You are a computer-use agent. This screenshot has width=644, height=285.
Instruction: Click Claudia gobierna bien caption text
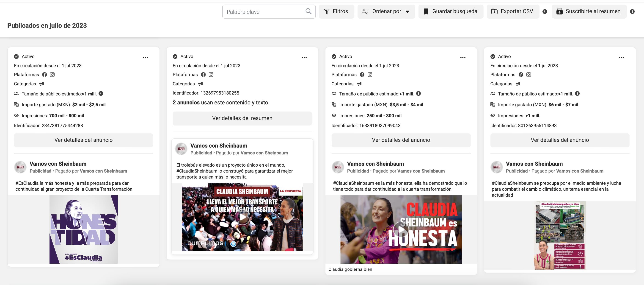coord(350,269)
